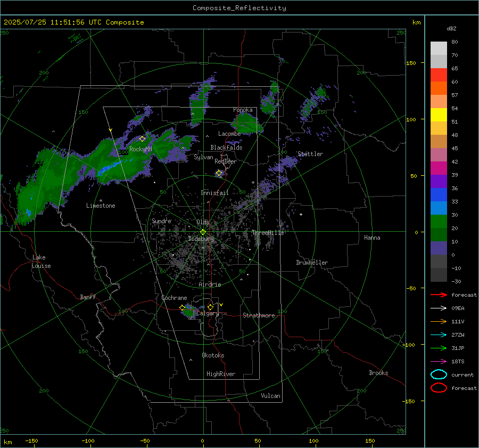Click the Ponoka label
Image resolution: width=479 pixels, height=448 pixels.
click(x=243, y=110)
